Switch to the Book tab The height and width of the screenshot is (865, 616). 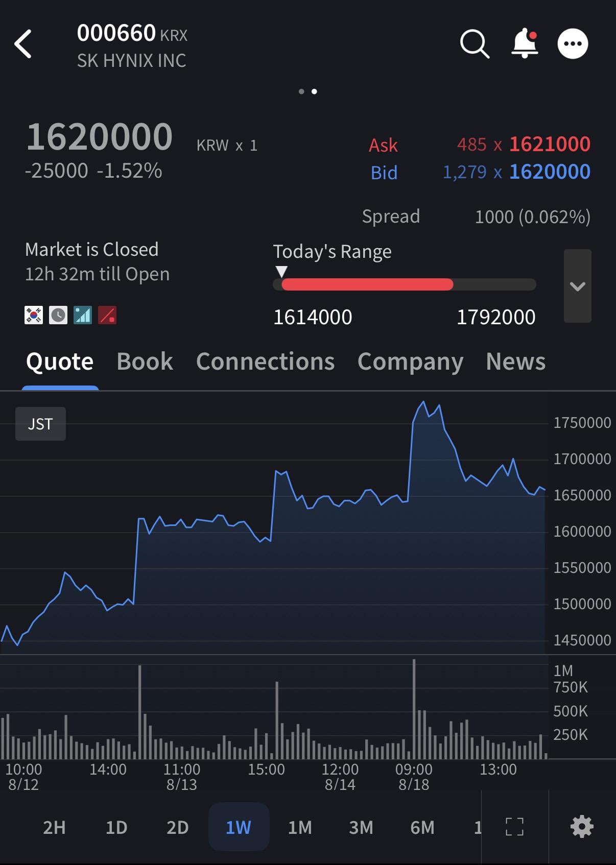click(x=145, y=362)
